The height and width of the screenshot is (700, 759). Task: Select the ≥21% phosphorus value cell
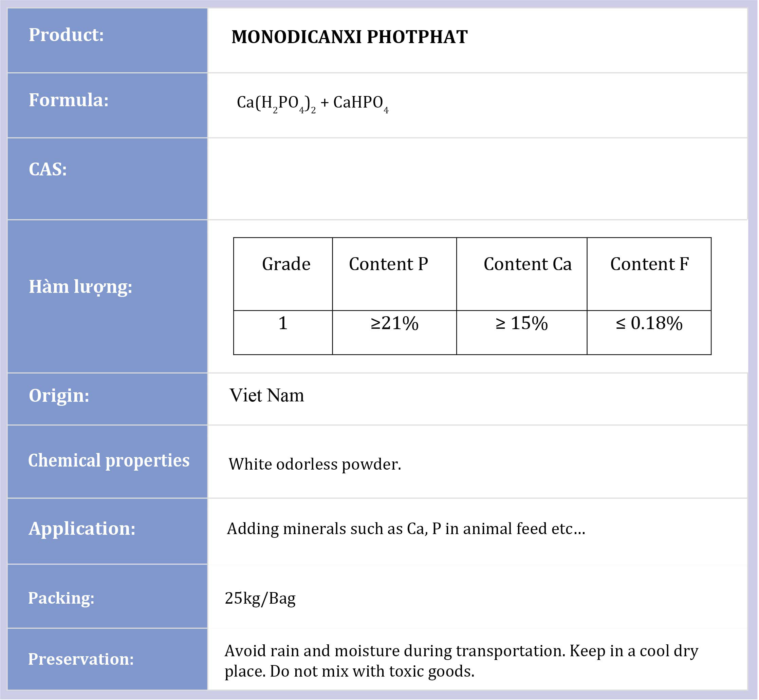click(394, 323)
